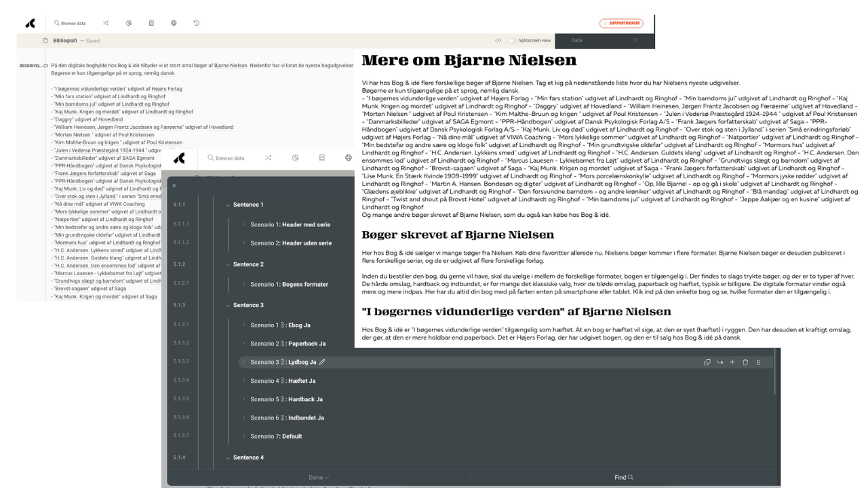Click the Bibliografi document title

pyautogui.click(x=66, y=41)
